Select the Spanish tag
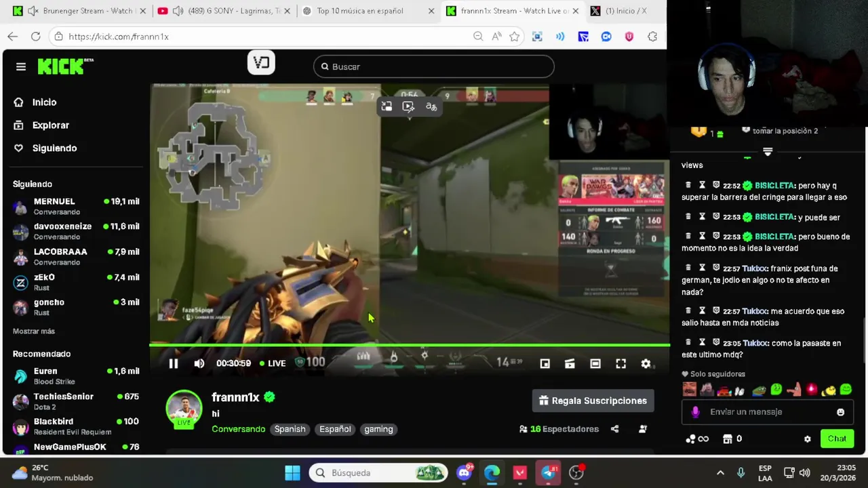 pos(290,429)
